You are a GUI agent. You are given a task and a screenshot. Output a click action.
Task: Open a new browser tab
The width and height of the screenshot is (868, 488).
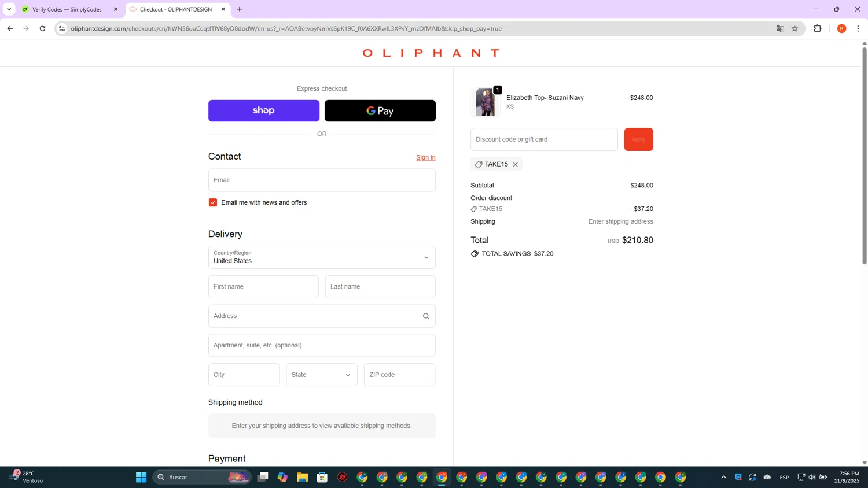[240, 9]
